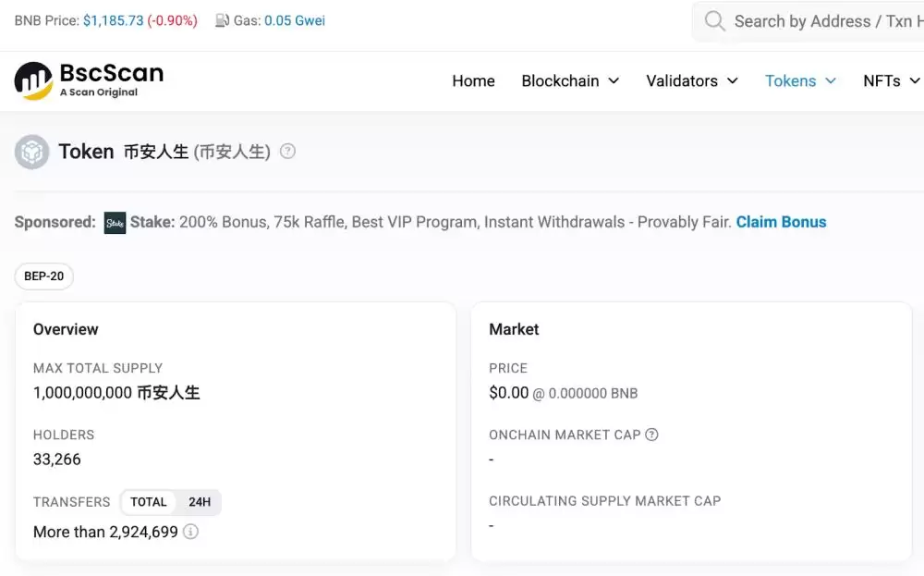Click the Claim Bonus link

pyautogui.click(x=781, y=222)
